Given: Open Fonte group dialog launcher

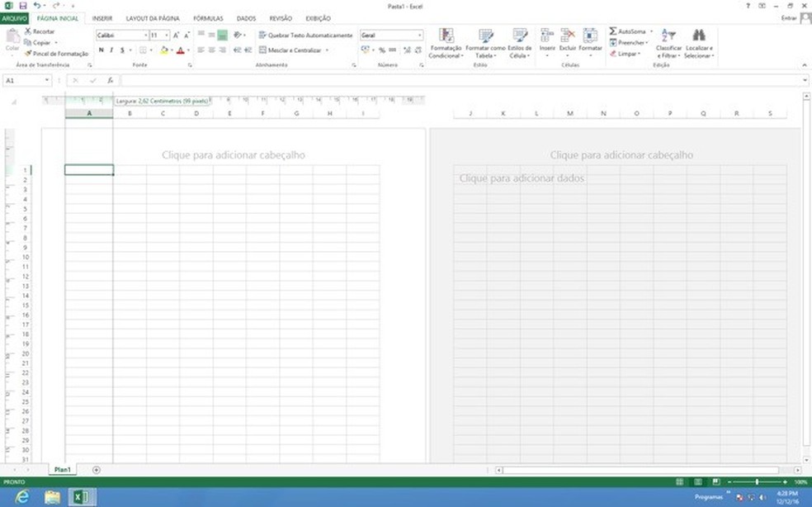Looking at the screenshot, I should click(x=190, y=65).
